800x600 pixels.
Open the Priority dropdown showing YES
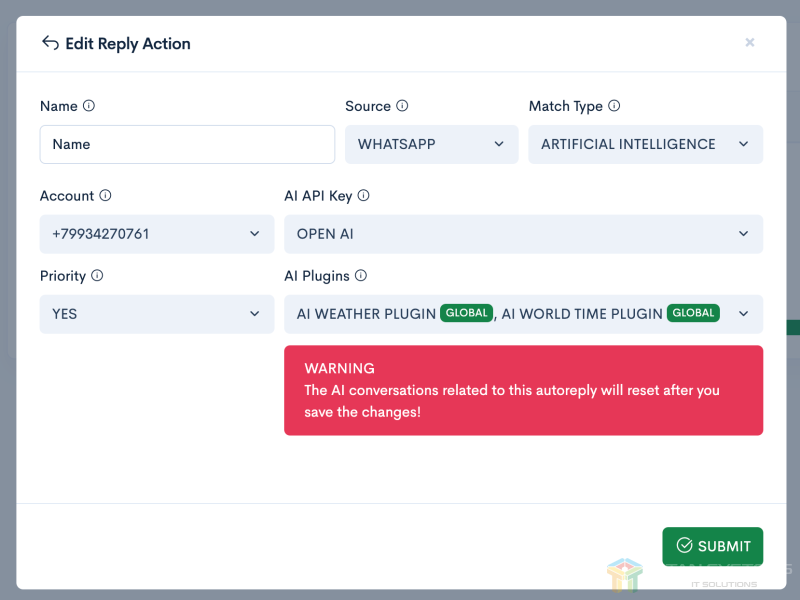point(156,314)
